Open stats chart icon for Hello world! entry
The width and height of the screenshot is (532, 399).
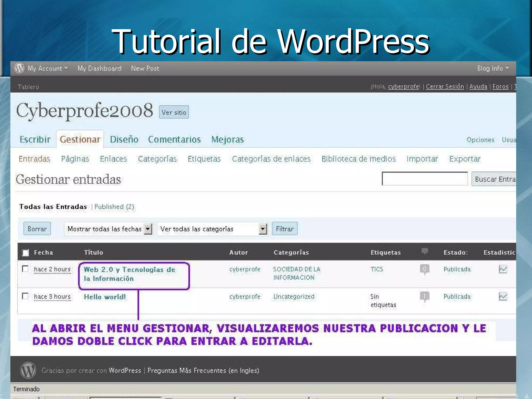coord(503,296)
